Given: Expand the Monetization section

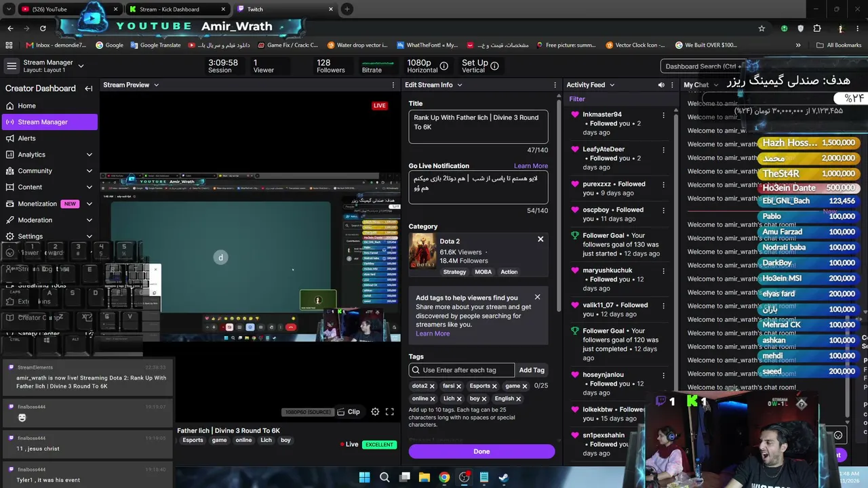Looking at the screenshot, I should (x=89, y=203).
